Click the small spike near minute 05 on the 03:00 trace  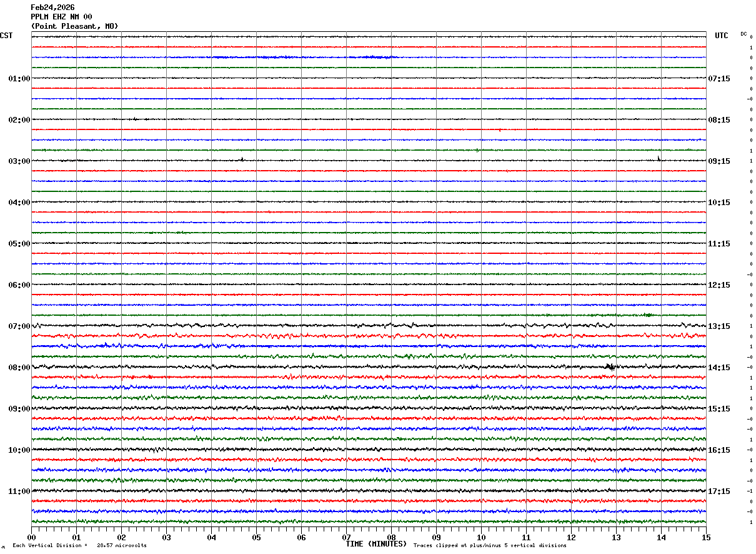click(242, 159)
